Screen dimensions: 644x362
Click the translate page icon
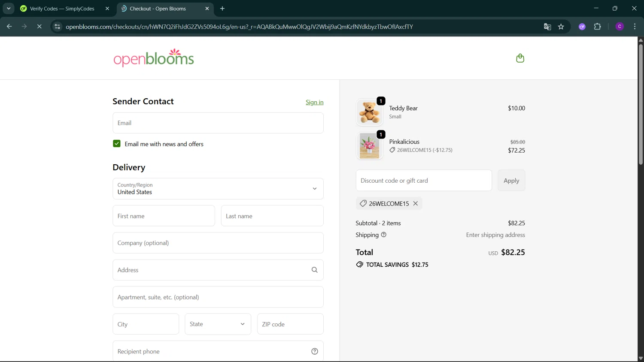[x=547, y=27]
